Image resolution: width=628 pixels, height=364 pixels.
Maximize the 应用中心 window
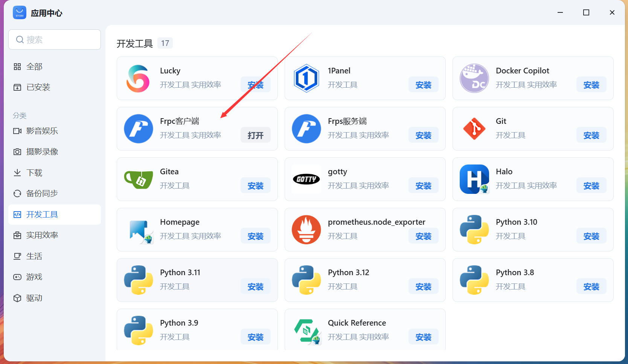point(586,12)
